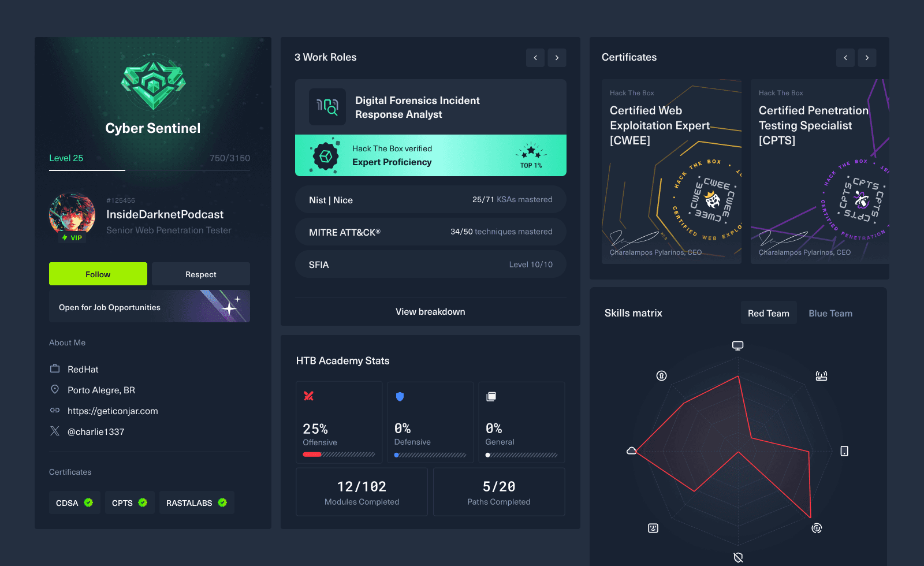Open Digital Forensics Incident Response Analyst role
Screen dimensions: 924x566
(431, 107)
